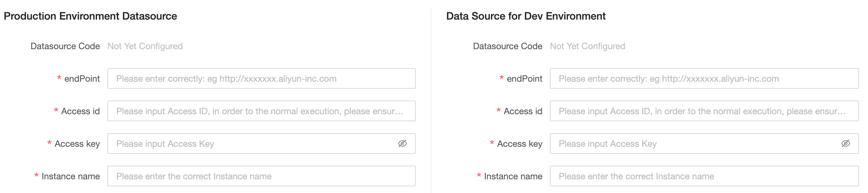Focus the Production Access id field
Image resolution: width=868 pixels, height=193 pixels.
(x=261, y=111)
